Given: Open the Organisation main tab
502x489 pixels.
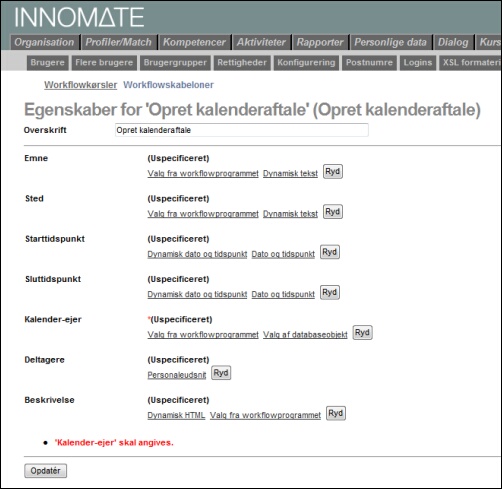Looking at the screenshot, I should coord(44,42).
